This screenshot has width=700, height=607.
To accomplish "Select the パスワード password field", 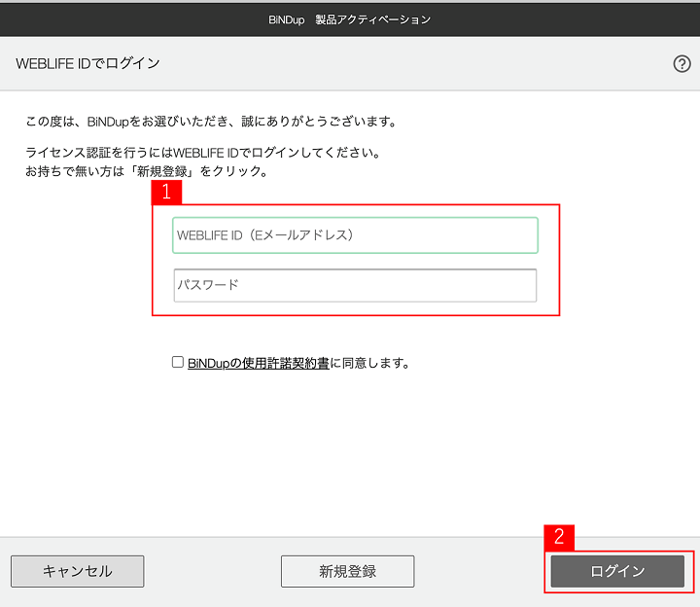I will coord(356,285).
